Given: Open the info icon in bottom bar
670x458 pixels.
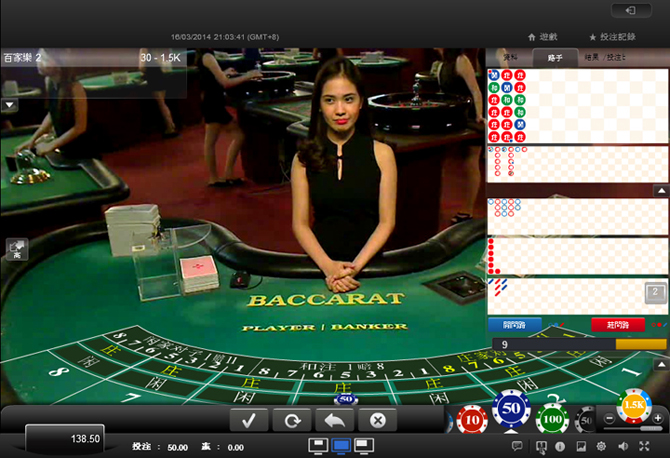Looking at the screenshot, I should coord(560,446).
